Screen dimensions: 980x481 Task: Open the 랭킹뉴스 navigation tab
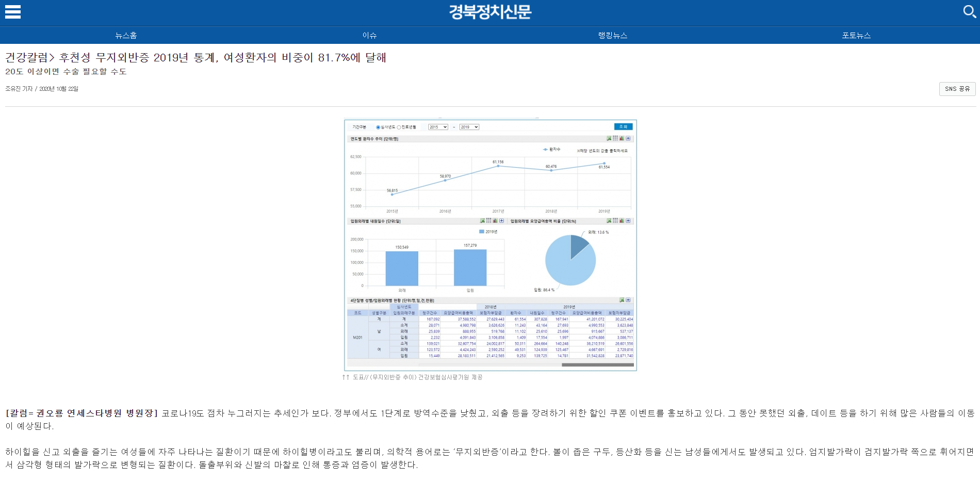tap(613, 35)
